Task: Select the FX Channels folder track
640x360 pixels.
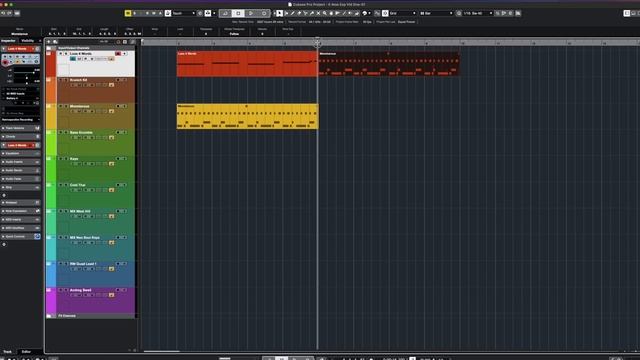Action: click(91, 316)
